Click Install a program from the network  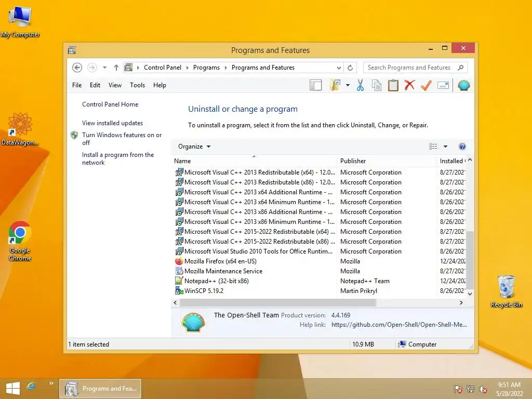click(118, 158)
